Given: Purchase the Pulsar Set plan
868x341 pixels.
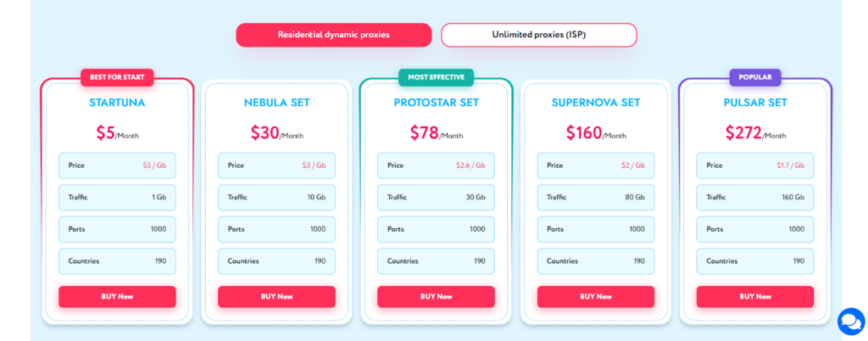Looking at the screenshot, I should click(754, 297).
